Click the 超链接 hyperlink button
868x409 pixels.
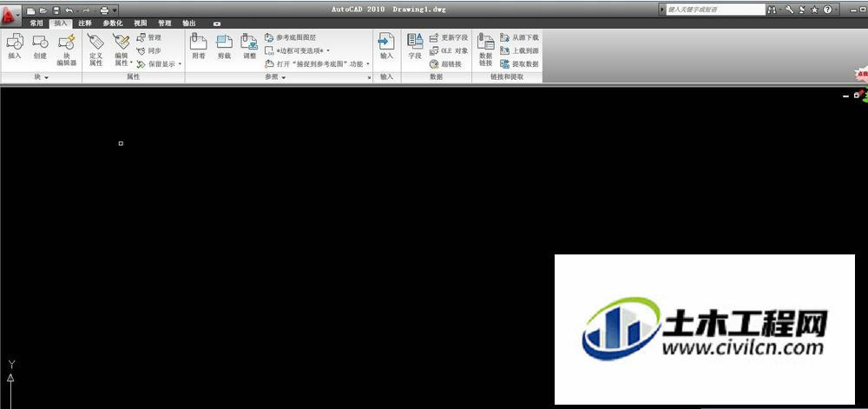(445, 64)
